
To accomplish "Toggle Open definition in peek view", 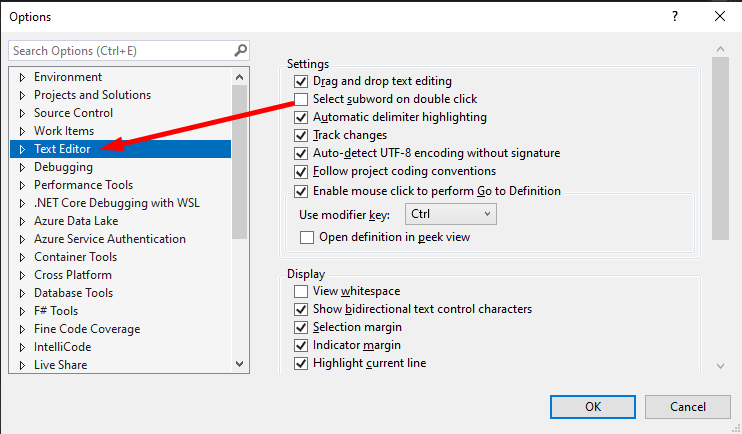I will pyautogui.click(x=307, y=237).
